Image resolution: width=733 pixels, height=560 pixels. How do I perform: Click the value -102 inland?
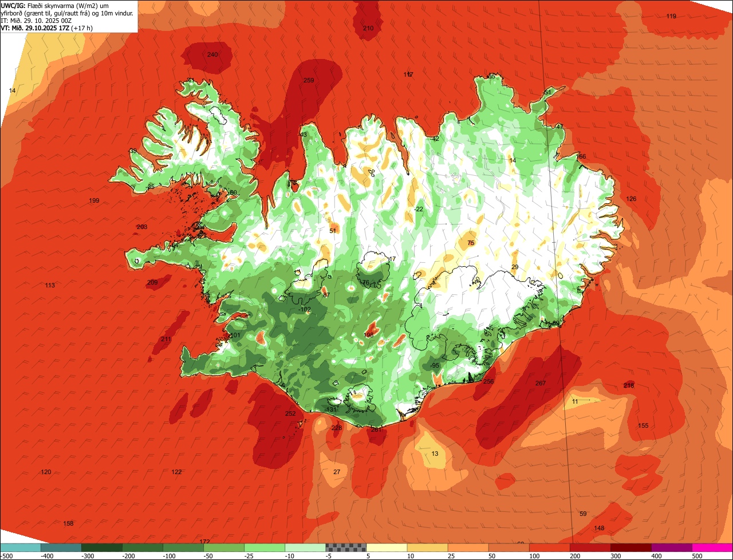click(x=305, y=310)
